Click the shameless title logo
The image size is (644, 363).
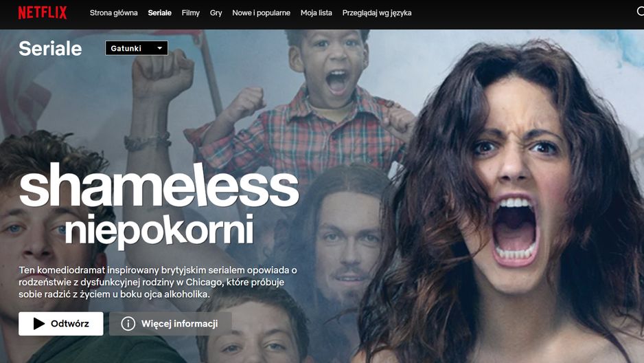159,184
